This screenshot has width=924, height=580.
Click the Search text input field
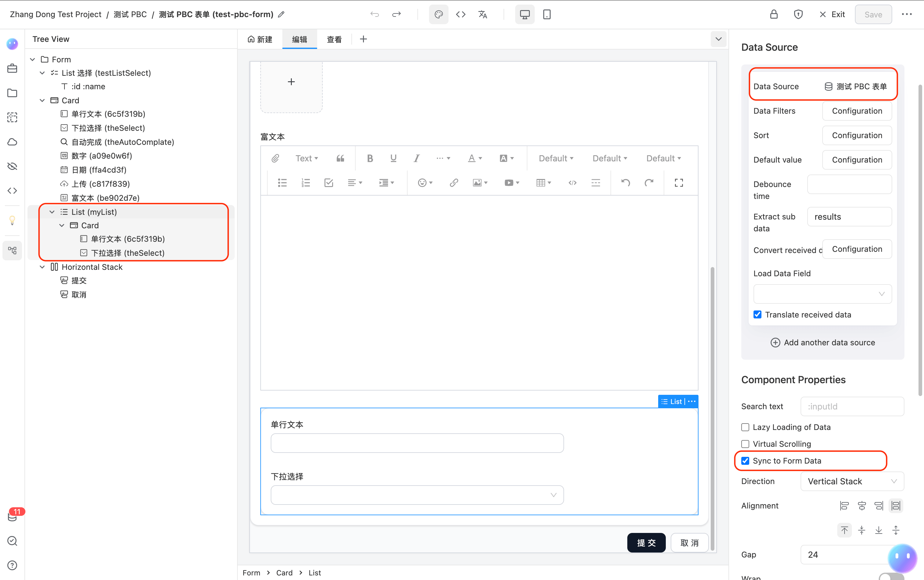click(x=852, y=406)
